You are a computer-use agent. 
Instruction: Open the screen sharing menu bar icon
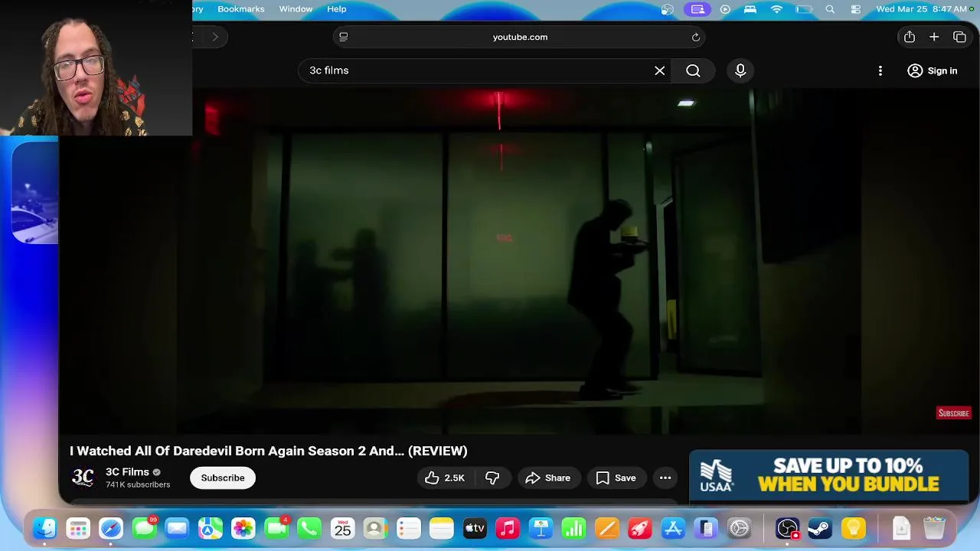pyautogui.click(x=697, y=9)
